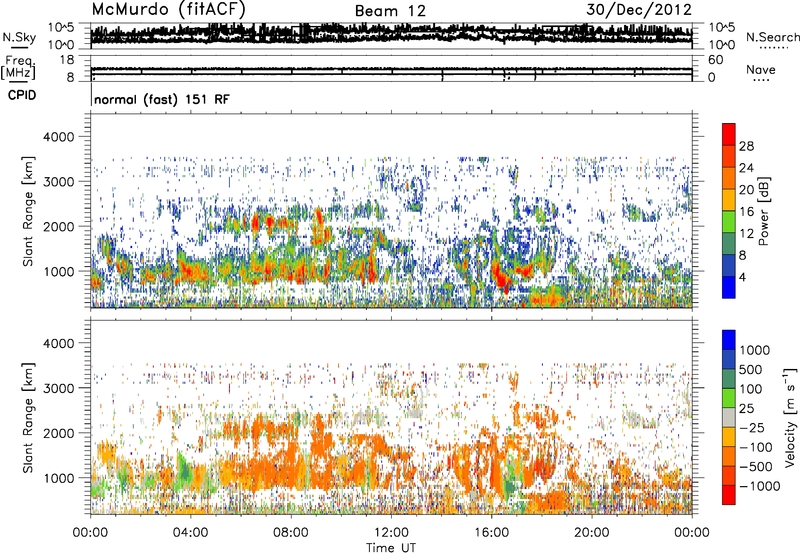Click the 2000 tick of the velocity panel
This screenshot has height=554, width=800.
pos(58,433)
